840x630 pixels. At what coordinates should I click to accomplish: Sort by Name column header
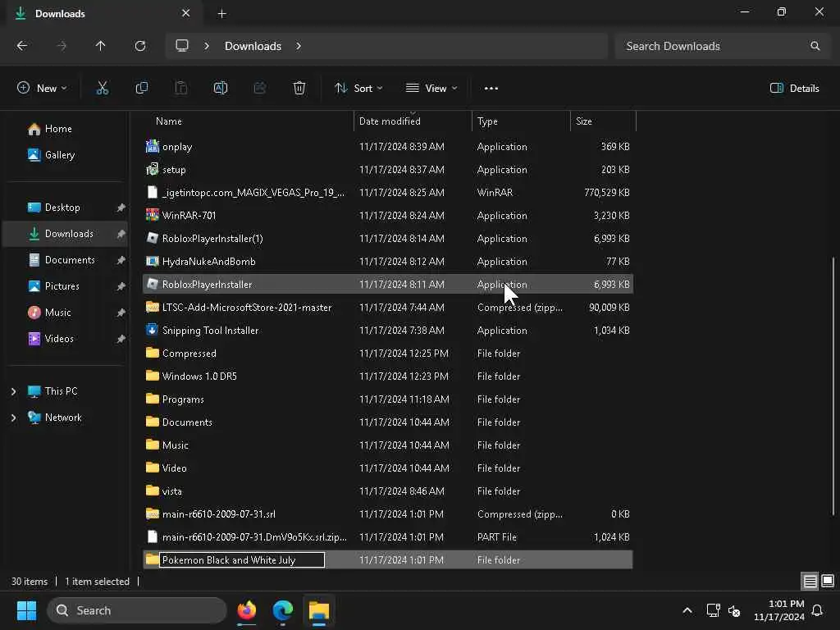pos(248,121)
